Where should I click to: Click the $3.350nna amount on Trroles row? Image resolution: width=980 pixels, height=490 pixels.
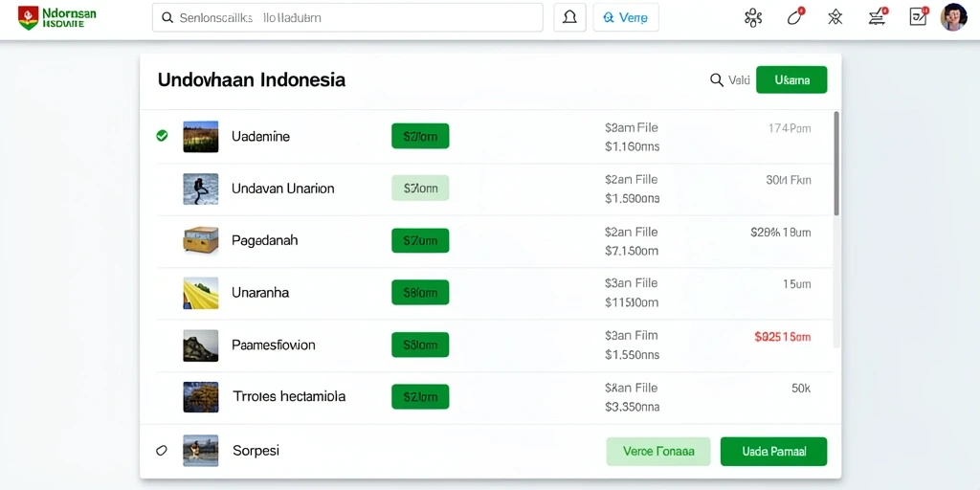[x=632, y=407]
